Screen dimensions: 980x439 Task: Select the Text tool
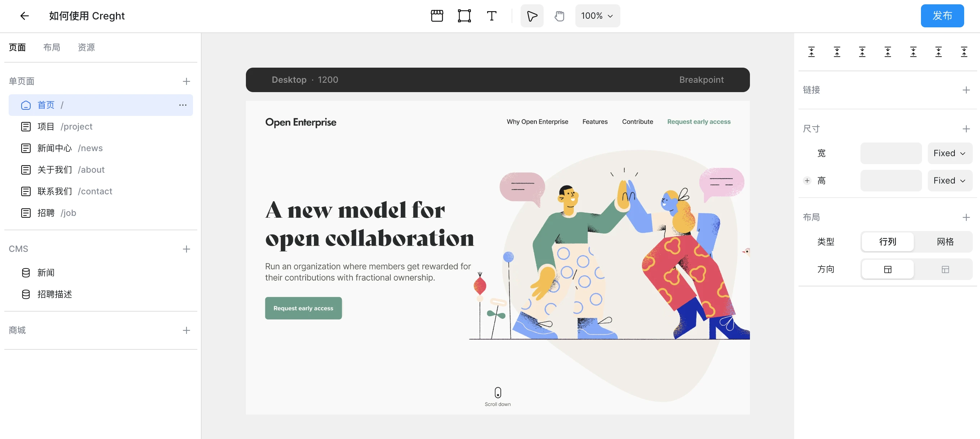[x=491, y=16]
